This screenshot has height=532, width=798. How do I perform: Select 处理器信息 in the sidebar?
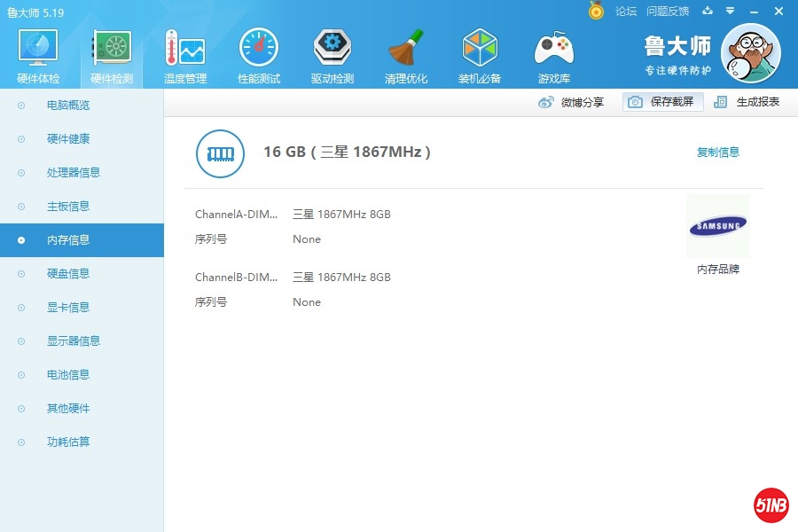pos(74,173)
